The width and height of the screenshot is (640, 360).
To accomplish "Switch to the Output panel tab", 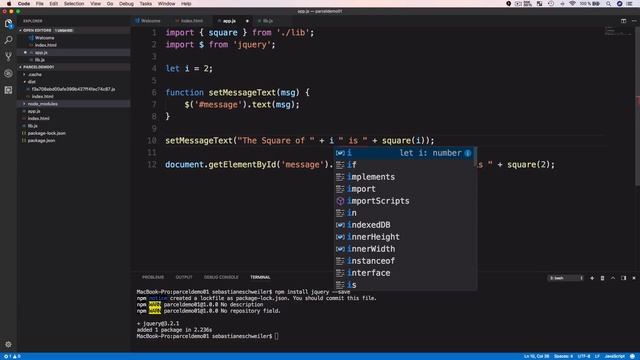I will (x=184, y=278).
